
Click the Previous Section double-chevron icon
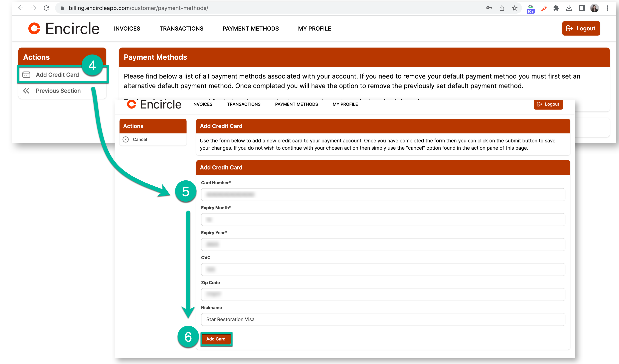26,91
